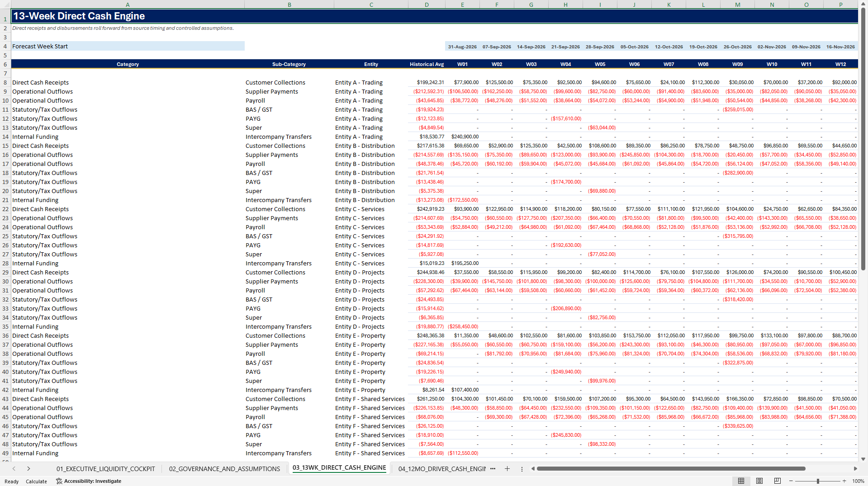Switch to Page Layout view icon

pyautogui.click(x=759, y=481)
